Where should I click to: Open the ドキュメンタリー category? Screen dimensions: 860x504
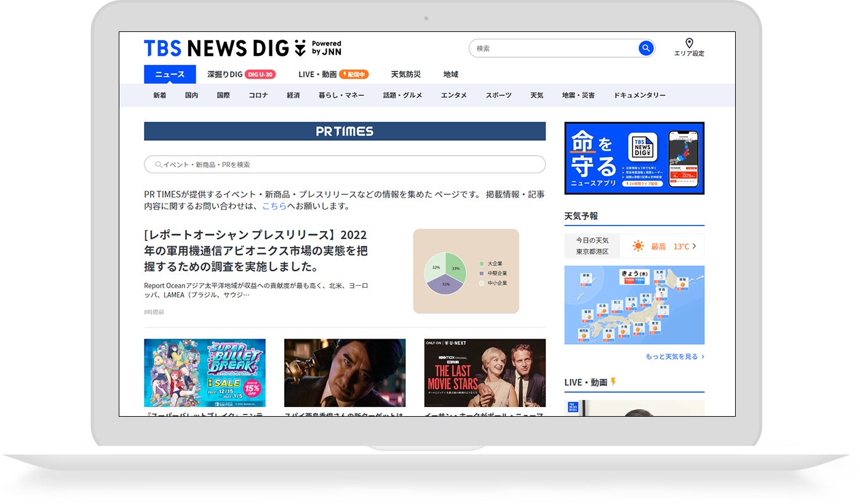(x=640, y=95)
